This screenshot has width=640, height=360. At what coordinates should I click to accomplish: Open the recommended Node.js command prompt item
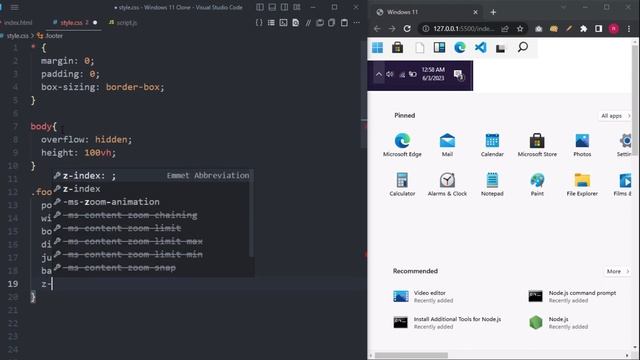click(572, 296)
